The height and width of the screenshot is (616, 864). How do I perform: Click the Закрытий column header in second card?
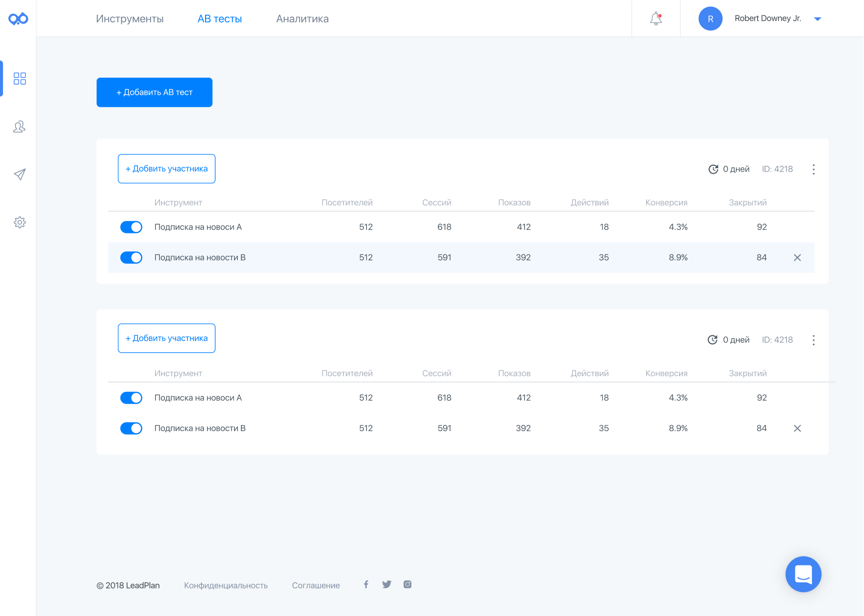click(x=748, y=373)
